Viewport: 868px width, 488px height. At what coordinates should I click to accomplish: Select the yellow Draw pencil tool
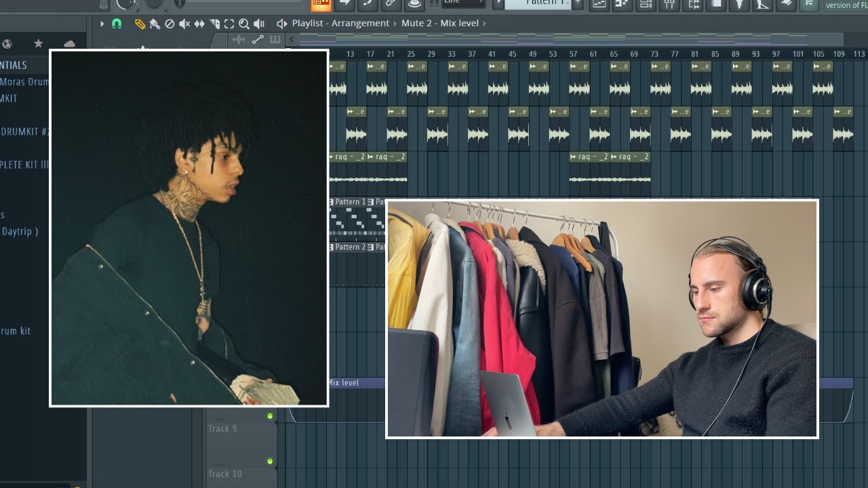coord(140,24)
